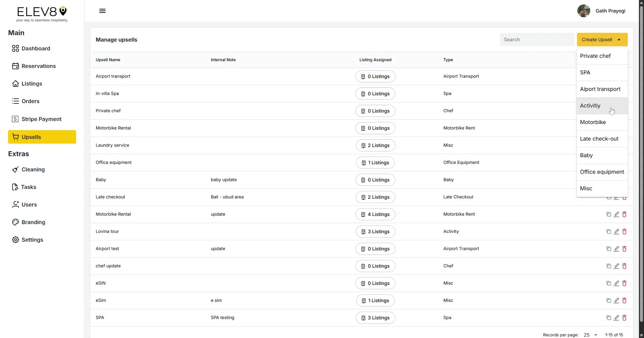This screenshot has height=338, width=644.
Task: Open the hamburger navigation menu
Action: pyautogui.click(x=102, y=10)
